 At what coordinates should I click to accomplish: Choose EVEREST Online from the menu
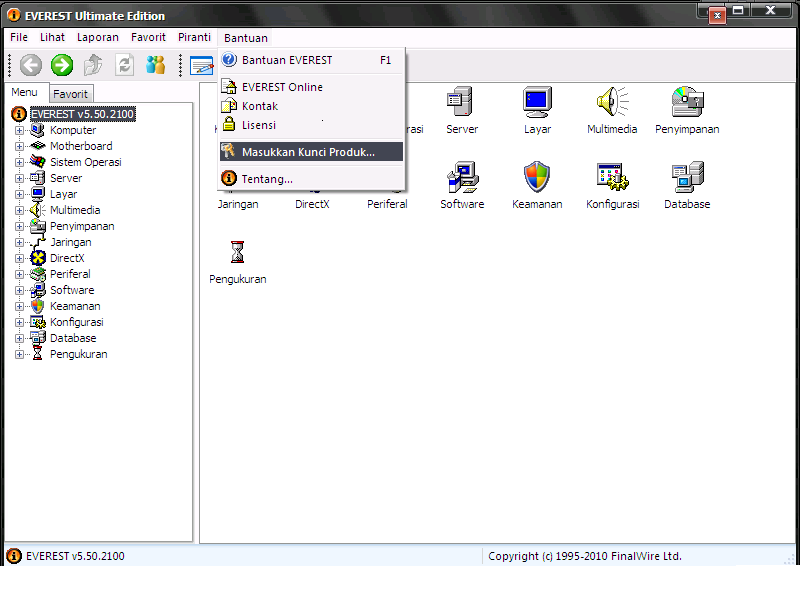point(311,87)
